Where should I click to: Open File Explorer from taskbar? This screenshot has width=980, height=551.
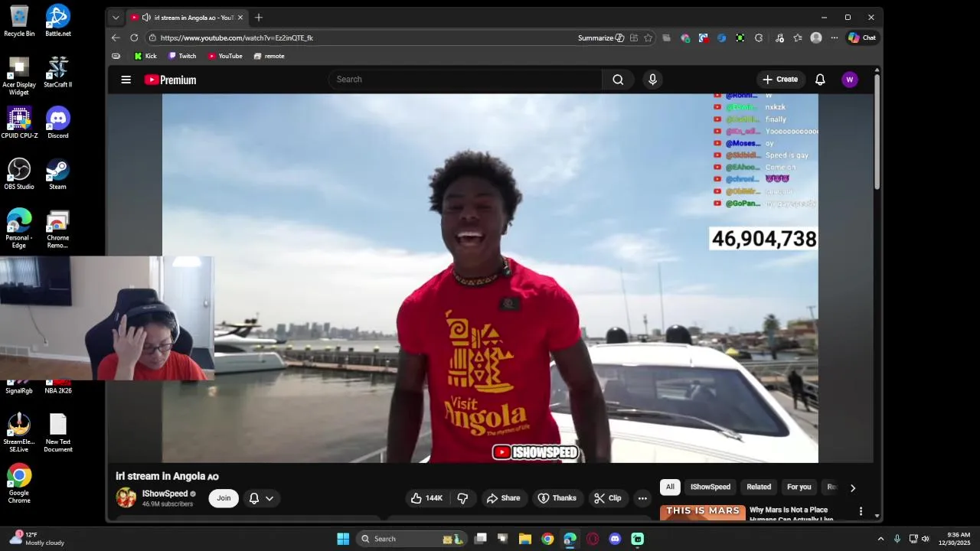coord(525,539)
